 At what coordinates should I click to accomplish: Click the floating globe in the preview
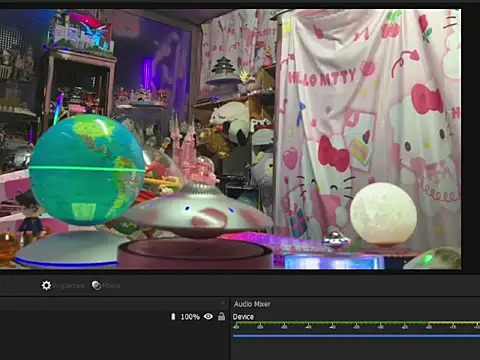pyautogui.click(x=87, y=169)
